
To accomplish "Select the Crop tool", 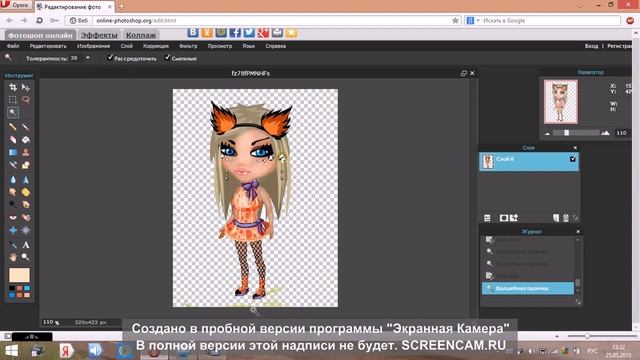I will tap(13, 87).
